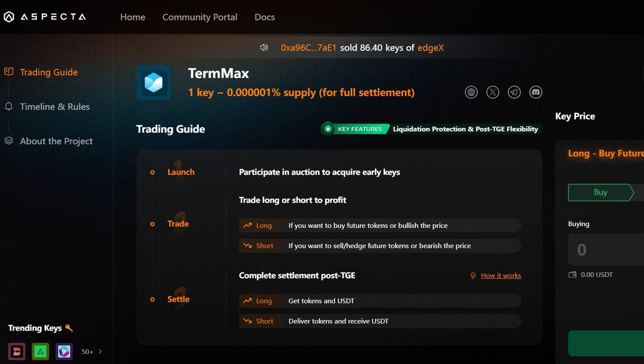Click 'Participate in auction to acquire early keys'
This screenshot has width=644, height=364.
coord(319,172)
